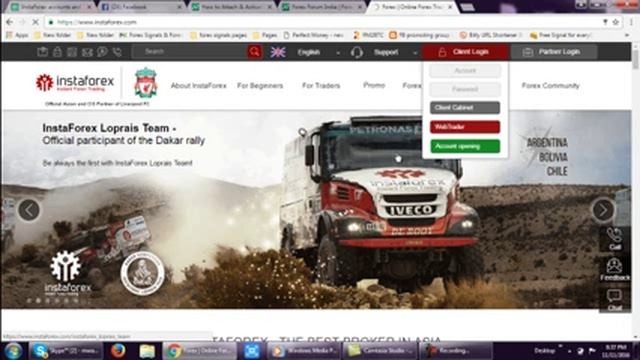Click the UK flag language icon
Image resolution: width=640 pixels, height=360 pixels.
pyautogui.click(x=278, y=52)
